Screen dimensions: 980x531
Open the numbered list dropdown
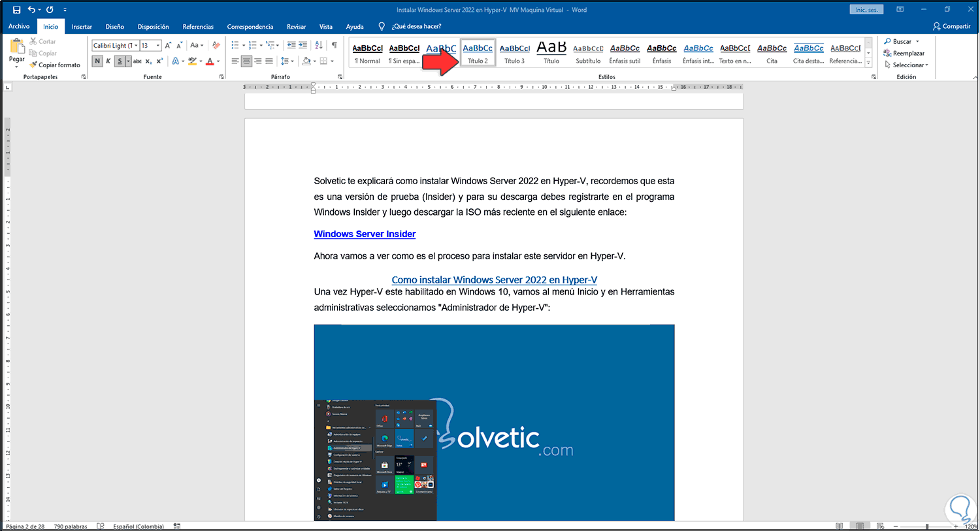click(261, 45)
